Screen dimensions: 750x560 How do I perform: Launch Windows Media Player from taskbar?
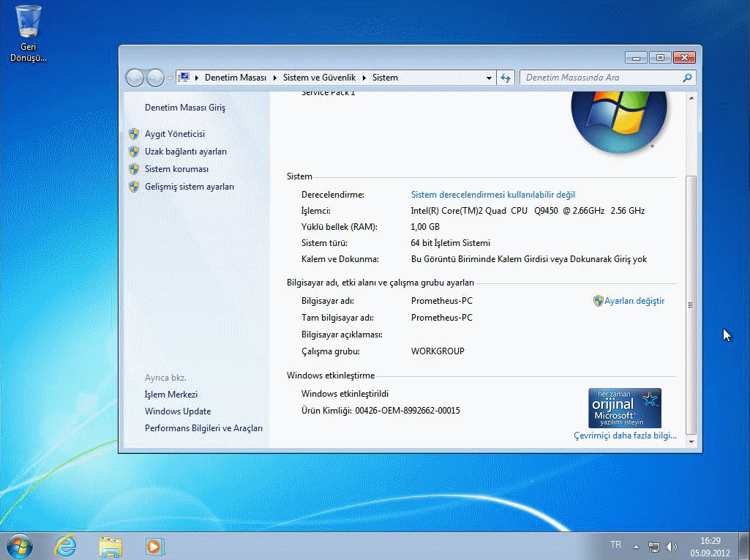point(154,546)
